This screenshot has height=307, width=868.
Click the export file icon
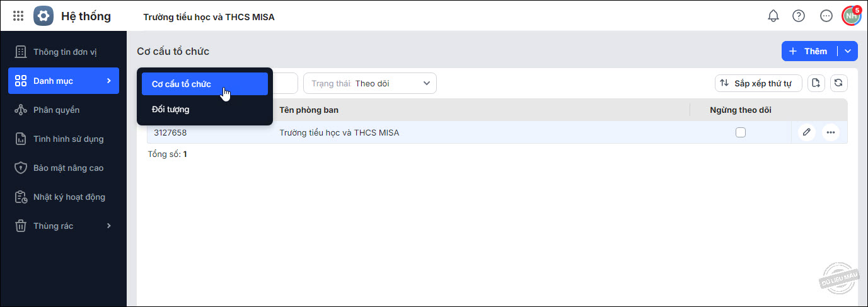(x=816, y=83)
